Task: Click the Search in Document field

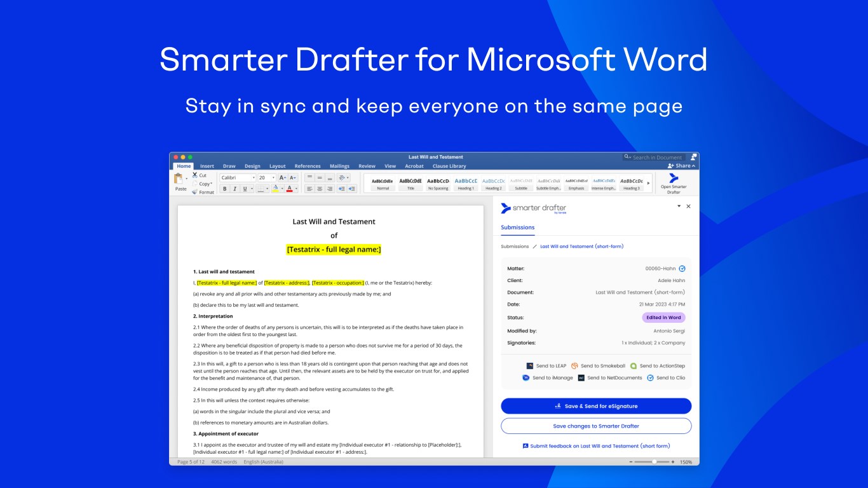Action: click(653, 157)
